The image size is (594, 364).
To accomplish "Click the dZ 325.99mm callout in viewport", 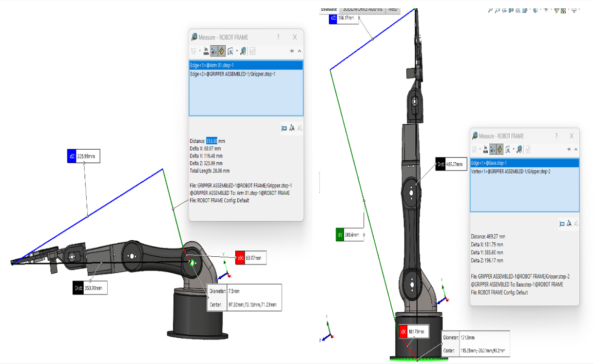I will tap(83, 156).
